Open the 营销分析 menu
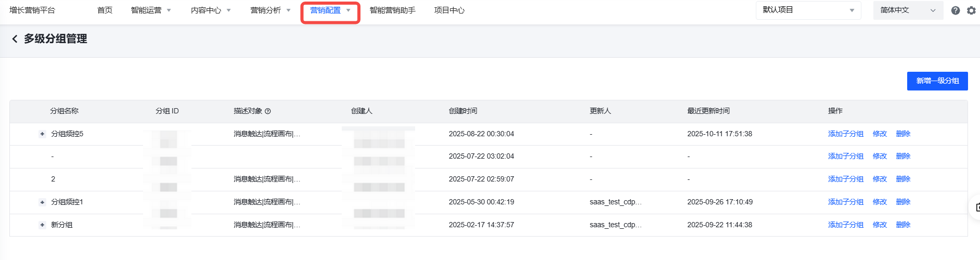Screen dimensions: 980x260 (x=270, y=10)
